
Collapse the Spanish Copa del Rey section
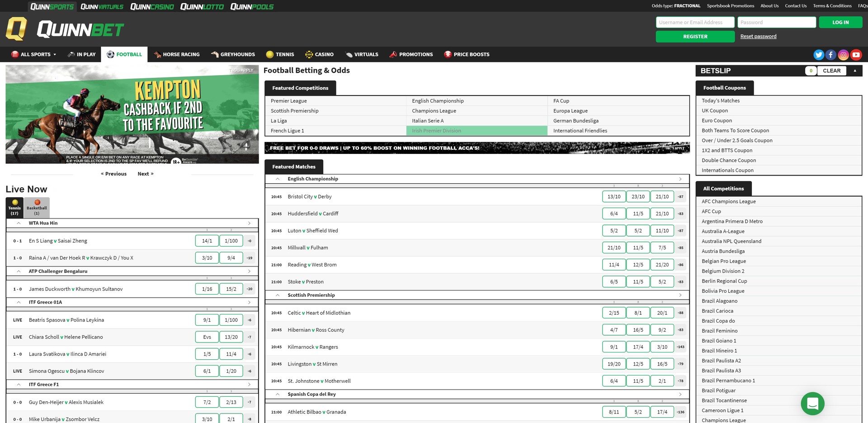tap(278, 394)
